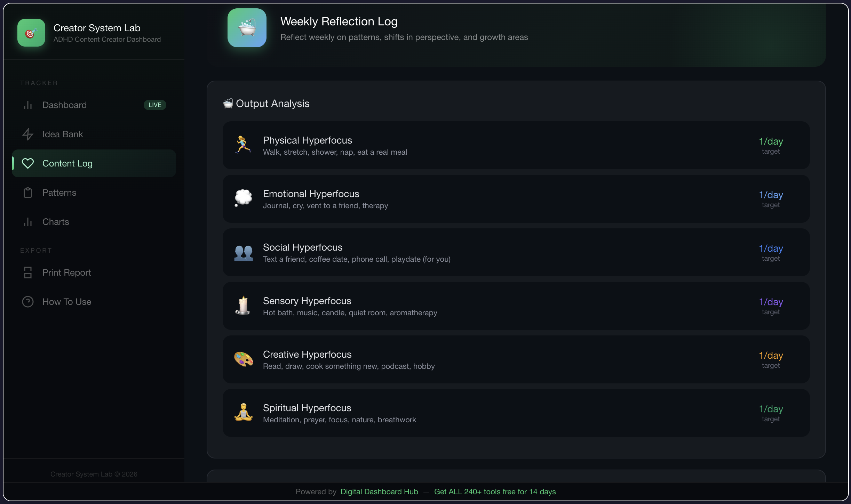Open the Charts section
The height and width of the screenshot is (504, 851).
coord(94,222)
